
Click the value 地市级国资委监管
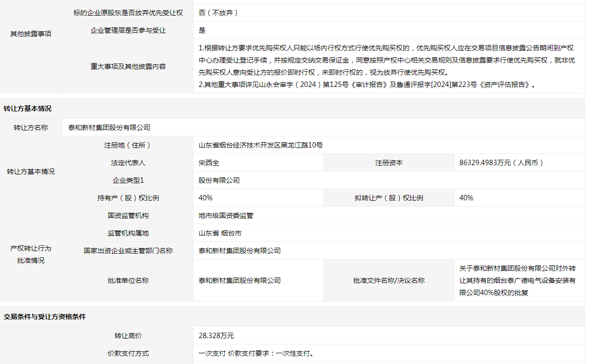click(226, 215)
